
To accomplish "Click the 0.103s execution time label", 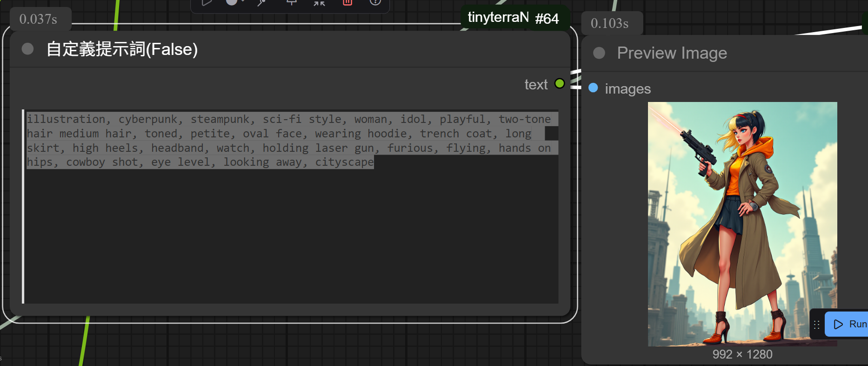I will pyautogui.click(x=609, y=23).
